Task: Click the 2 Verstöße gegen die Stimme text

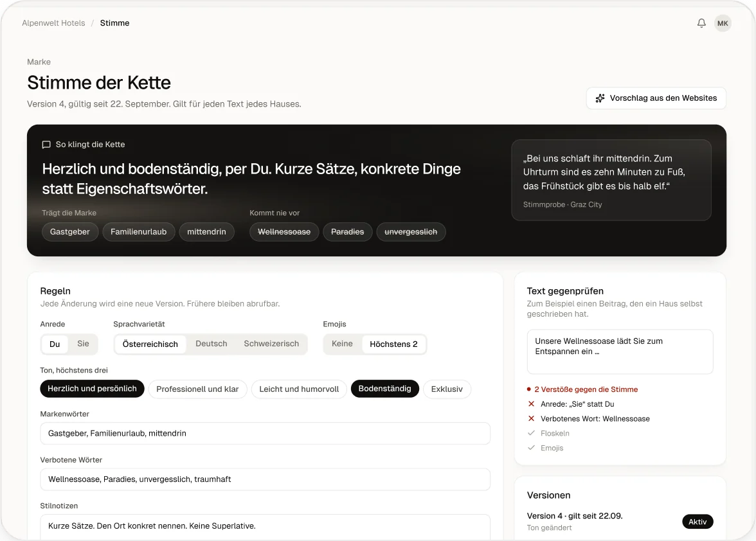Action: click(586, 389)
